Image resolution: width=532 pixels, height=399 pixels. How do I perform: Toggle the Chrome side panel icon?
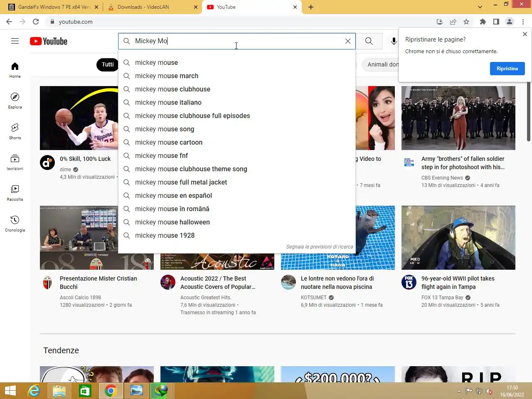click(x=496, y=22)
